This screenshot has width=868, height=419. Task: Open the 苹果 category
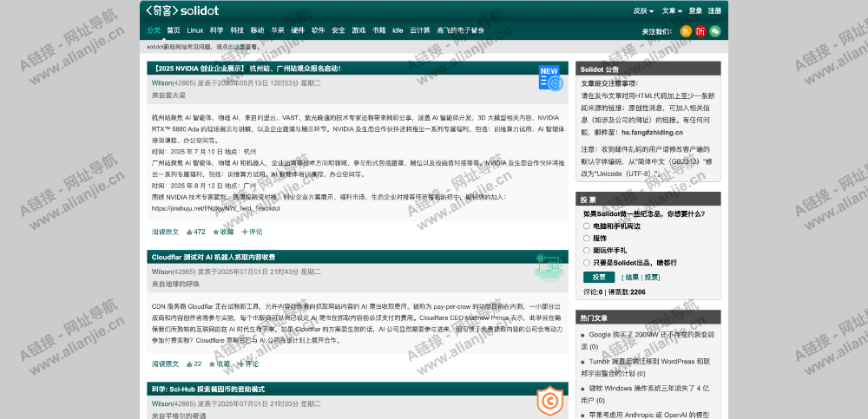[x=278, y=30]
